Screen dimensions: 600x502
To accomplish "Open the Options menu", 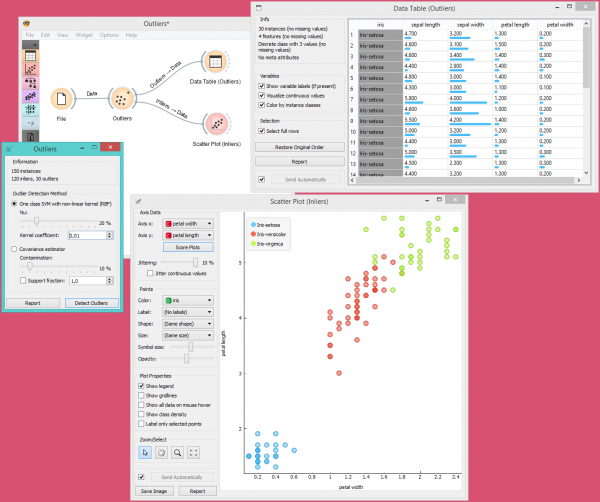I will (109, 35).
